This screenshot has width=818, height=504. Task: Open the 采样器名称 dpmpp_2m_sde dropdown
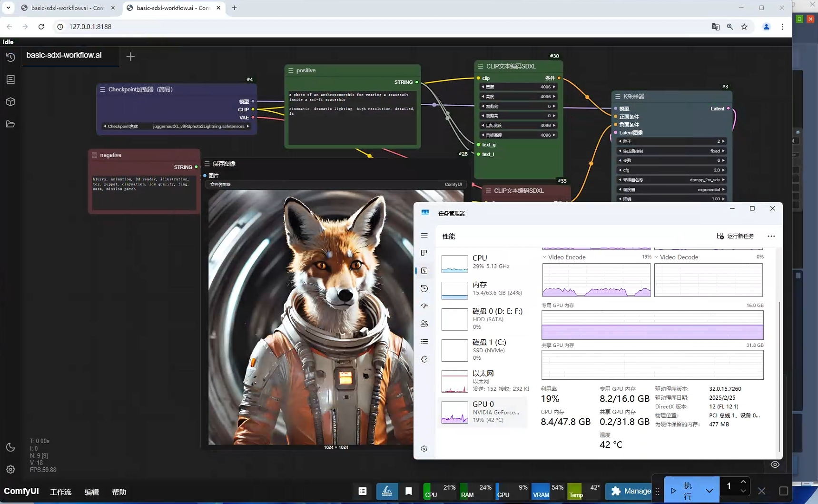pos(672,180)
